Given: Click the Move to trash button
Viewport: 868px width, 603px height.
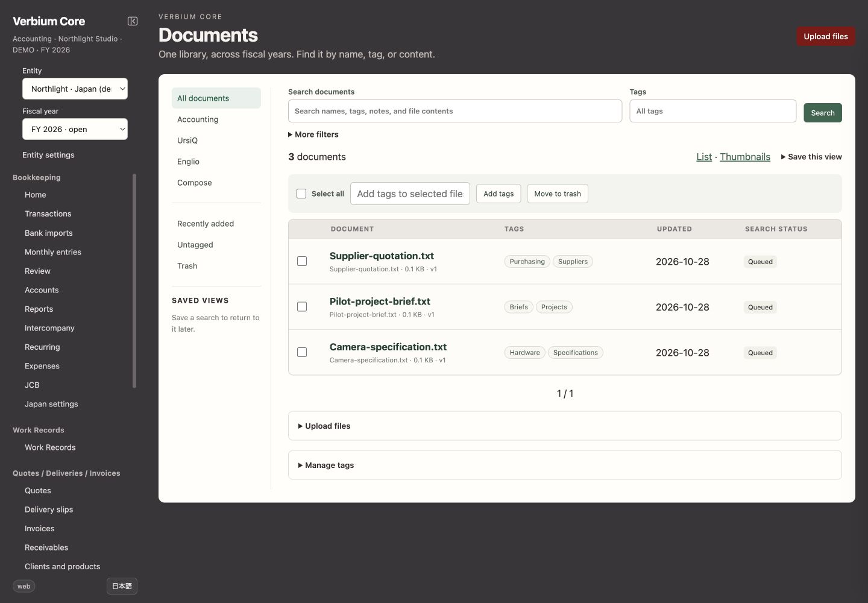Looking at the screenshot, I should click(x=558, y=194).
